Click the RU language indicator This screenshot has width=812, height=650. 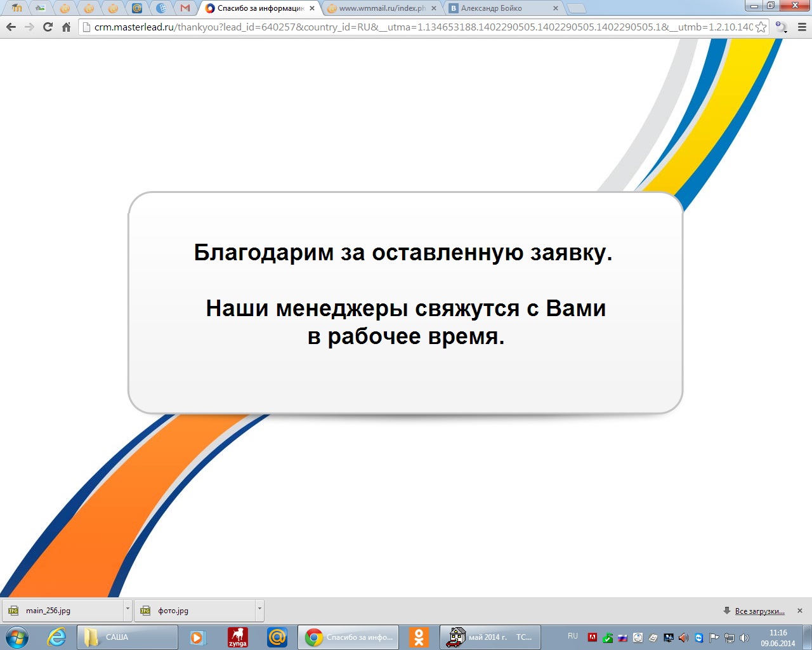pos(573,636)
